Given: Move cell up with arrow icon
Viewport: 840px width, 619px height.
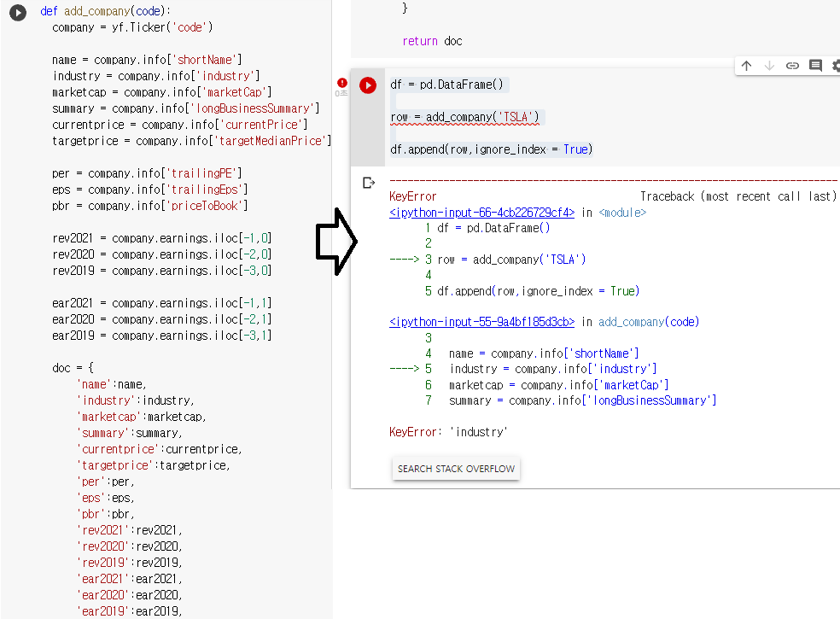Looking at the screenshot, I should (746, 66).
